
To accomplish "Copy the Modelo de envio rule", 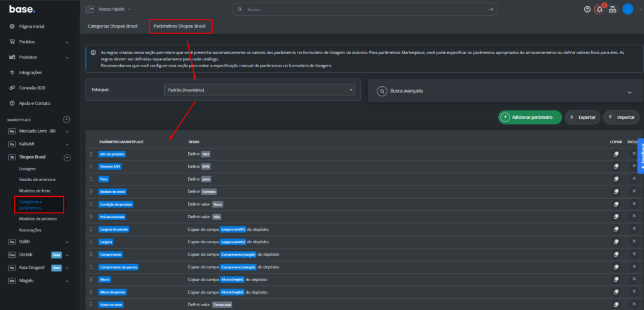I will tap(616, 191).
